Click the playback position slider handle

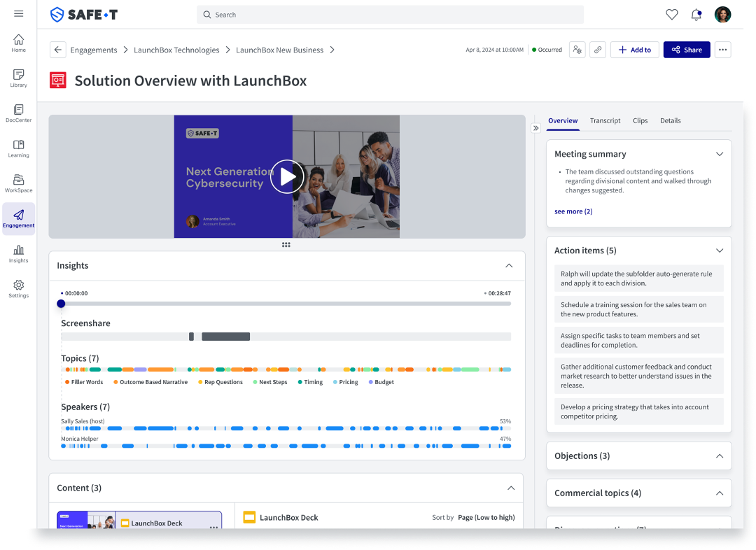coord(61,303)
